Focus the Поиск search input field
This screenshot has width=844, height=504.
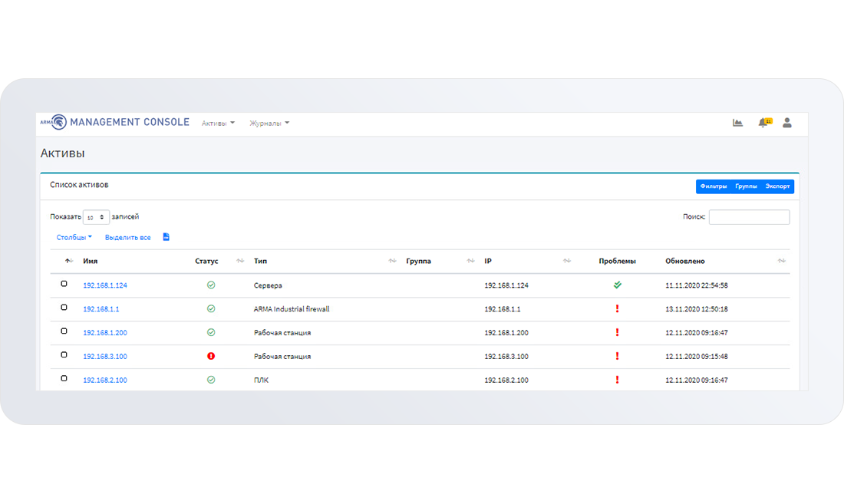coord(749,217)
